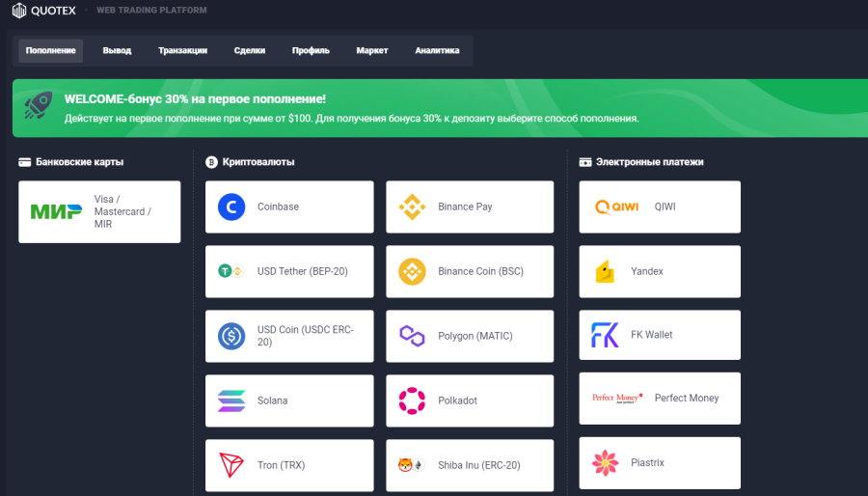Choose Polkadot label text
The width and height of the screenshot is (868, 496).
coord(457,400)
